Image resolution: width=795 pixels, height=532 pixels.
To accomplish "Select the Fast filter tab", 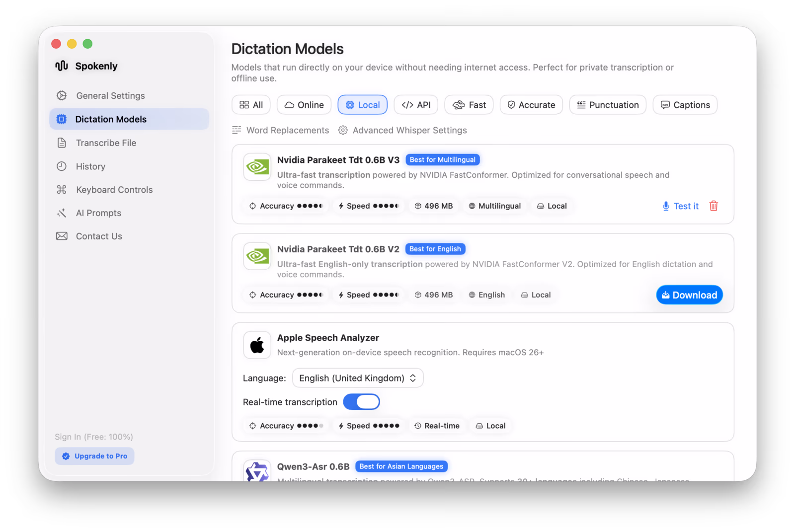I will (x=469, y=105).
